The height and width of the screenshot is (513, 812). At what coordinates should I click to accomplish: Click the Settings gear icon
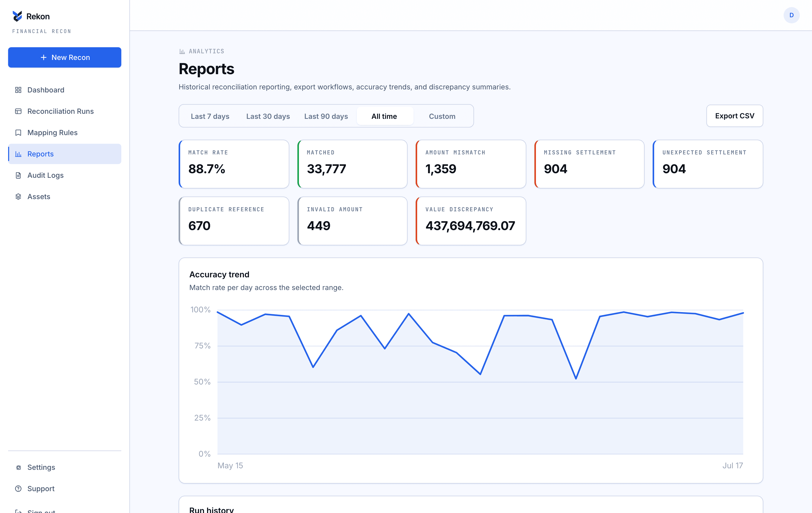pyautogui.click(x=19, y=468)
